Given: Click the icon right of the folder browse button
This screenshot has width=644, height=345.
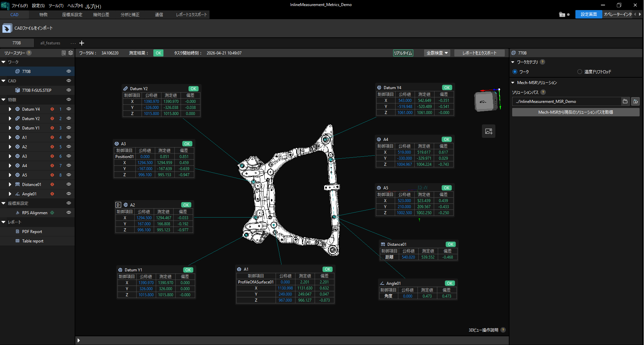Looking at the screenshot, I should 635,101.
